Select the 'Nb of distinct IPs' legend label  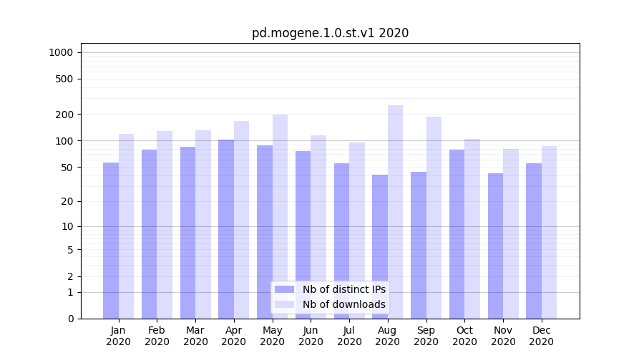pyautogui.click(x=343, y=289)
